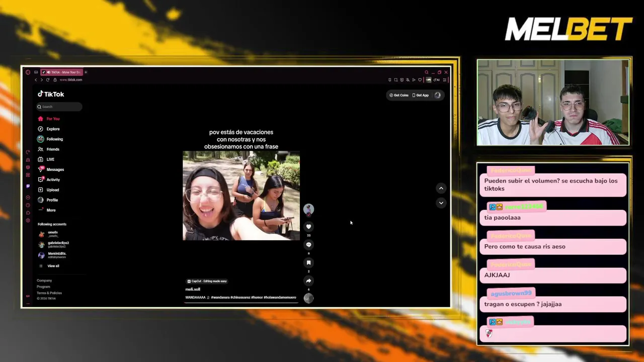This screenshot has width=644, height=362.
Task: Open the For You feed
Action: [x=49, y=119]
